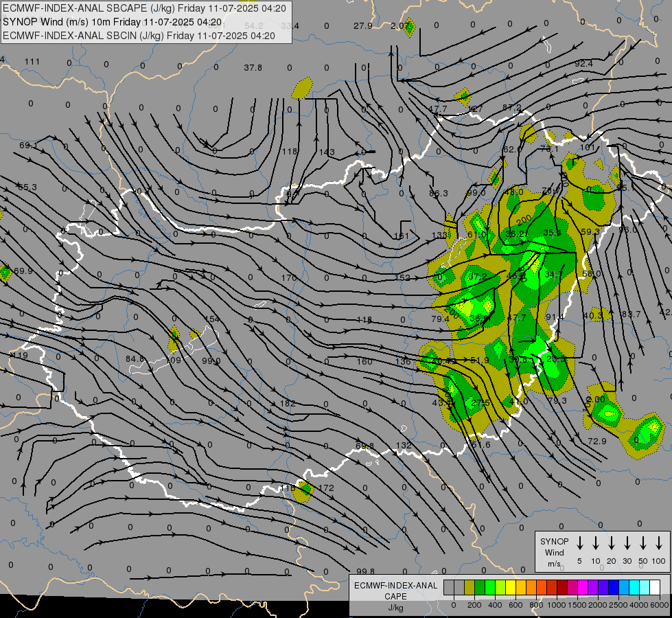Pick the pale cyan swatch left of the white swatch
672x618 pixels.
(x=645, y=587)
